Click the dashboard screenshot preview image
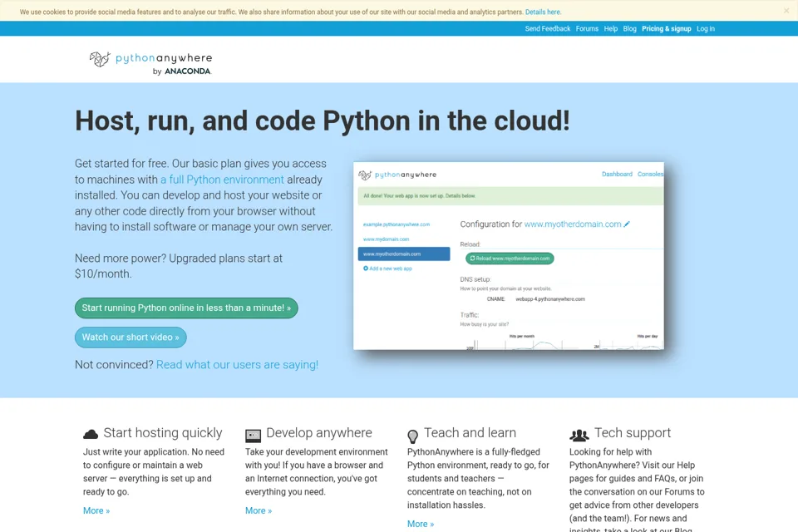The height and width of the screenshot is (532, 798). pos(509,256)
